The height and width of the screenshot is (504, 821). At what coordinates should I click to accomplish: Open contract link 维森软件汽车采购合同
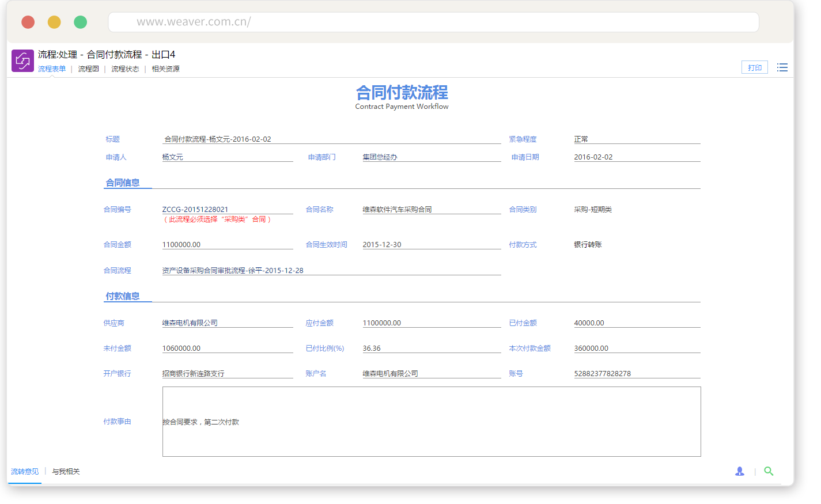[397, 210]
